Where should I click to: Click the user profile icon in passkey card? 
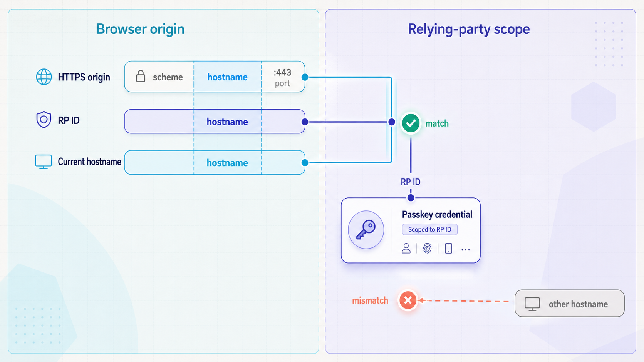(x=406, y=248)
